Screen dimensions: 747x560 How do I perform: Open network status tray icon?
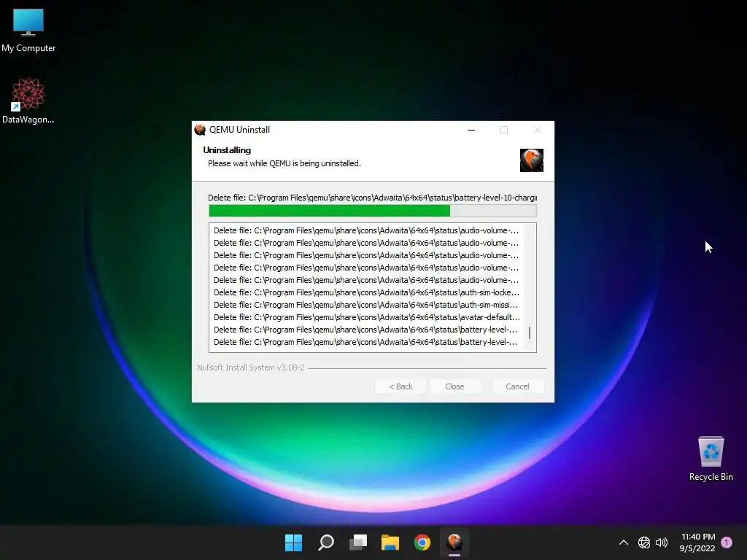pyautogui.click(x=644, y=542)
